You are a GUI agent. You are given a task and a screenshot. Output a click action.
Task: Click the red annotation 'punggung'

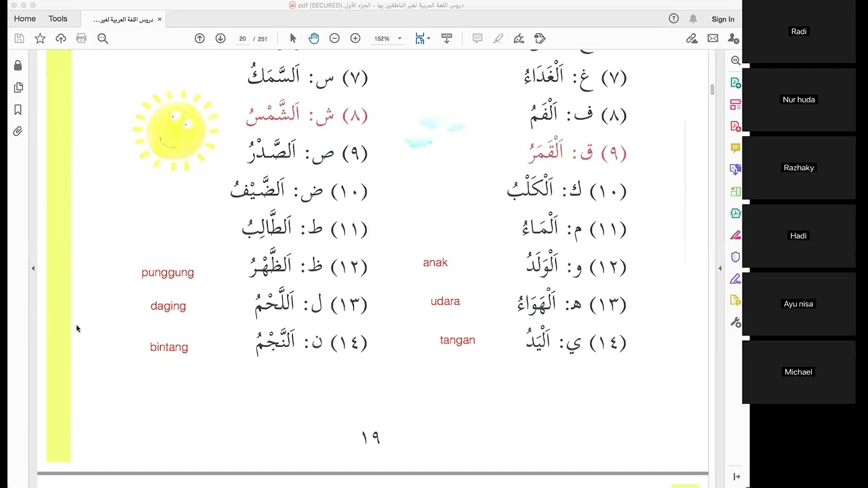[167, 272]
